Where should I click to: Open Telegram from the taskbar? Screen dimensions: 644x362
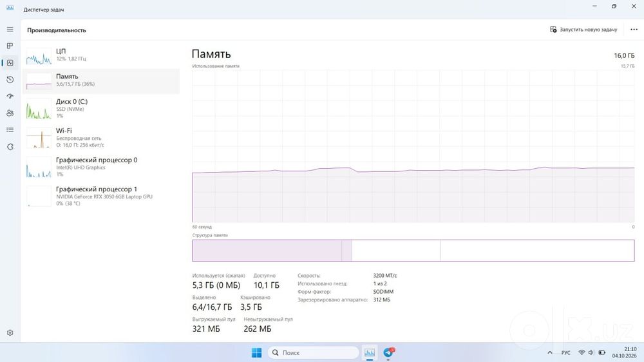click(x=388, y=352)
